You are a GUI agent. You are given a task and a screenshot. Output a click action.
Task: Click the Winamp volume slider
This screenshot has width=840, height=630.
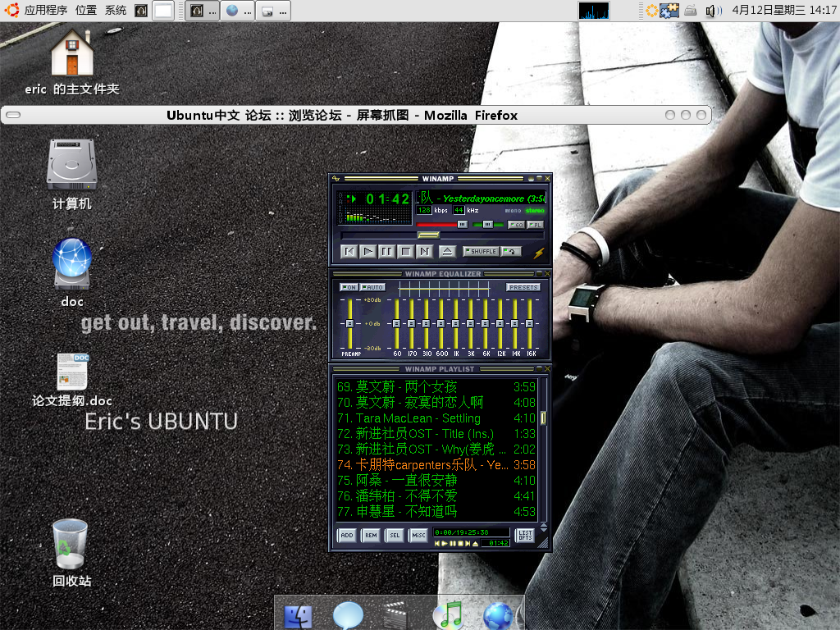(442, 225)
